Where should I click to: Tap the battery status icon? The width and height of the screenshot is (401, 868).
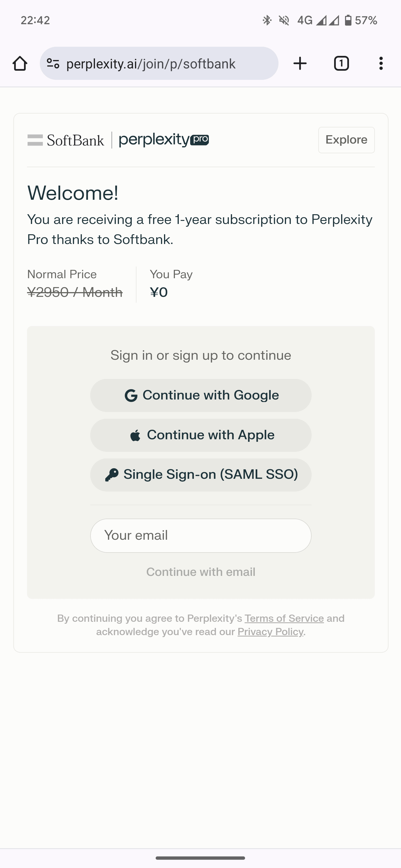point(348,20)
